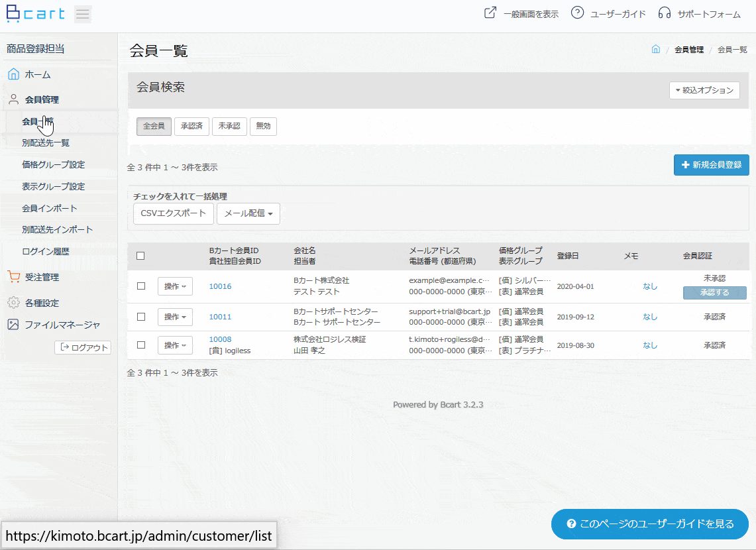The image size is (756, 550).
Task: Click the ファイルマネージャ sidebar label
Action: click(x=63, y=325)
